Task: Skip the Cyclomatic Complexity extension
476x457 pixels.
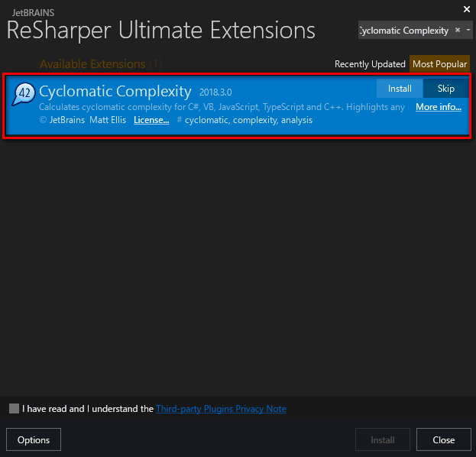Action: pos(445,89)
